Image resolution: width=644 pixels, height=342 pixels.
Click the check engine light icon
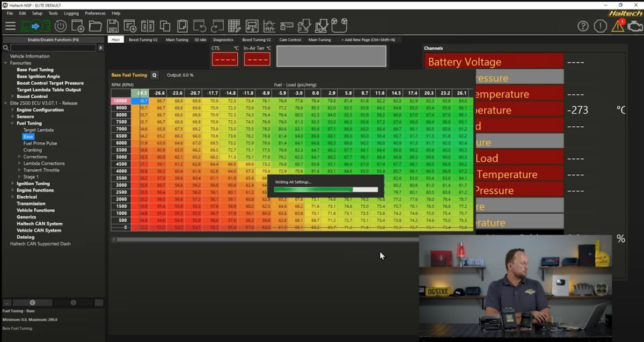tap(634, 26)
